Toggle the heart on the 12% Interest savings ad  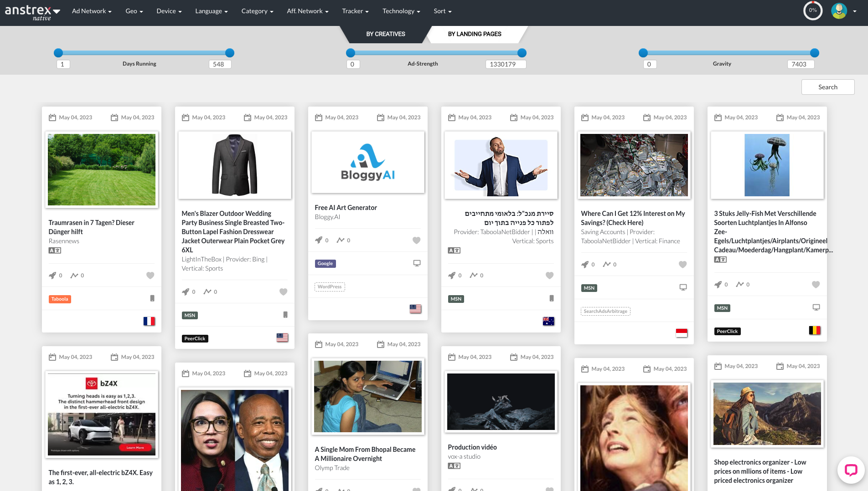pos(682,264)
